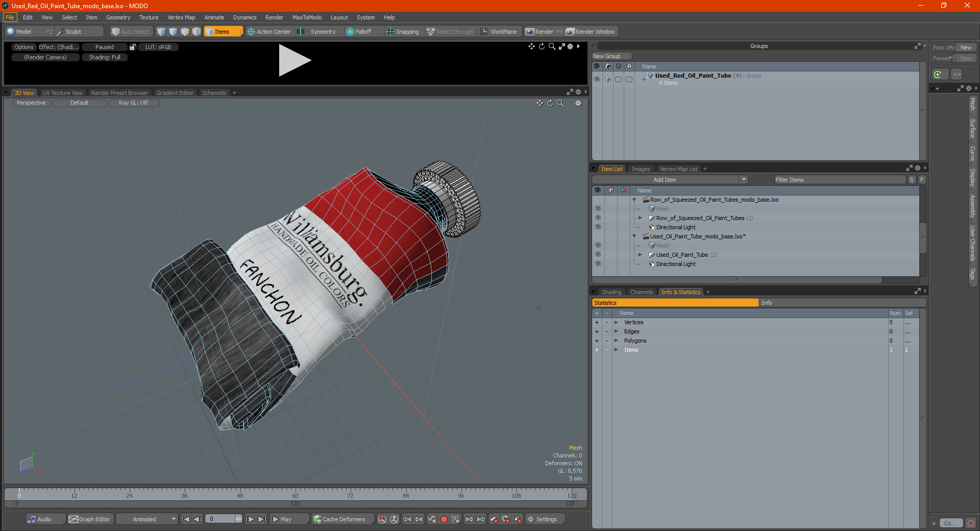Select Materials selection mode icon
The width and height of the screenshot is (980, 531).
tap(197, 32)
